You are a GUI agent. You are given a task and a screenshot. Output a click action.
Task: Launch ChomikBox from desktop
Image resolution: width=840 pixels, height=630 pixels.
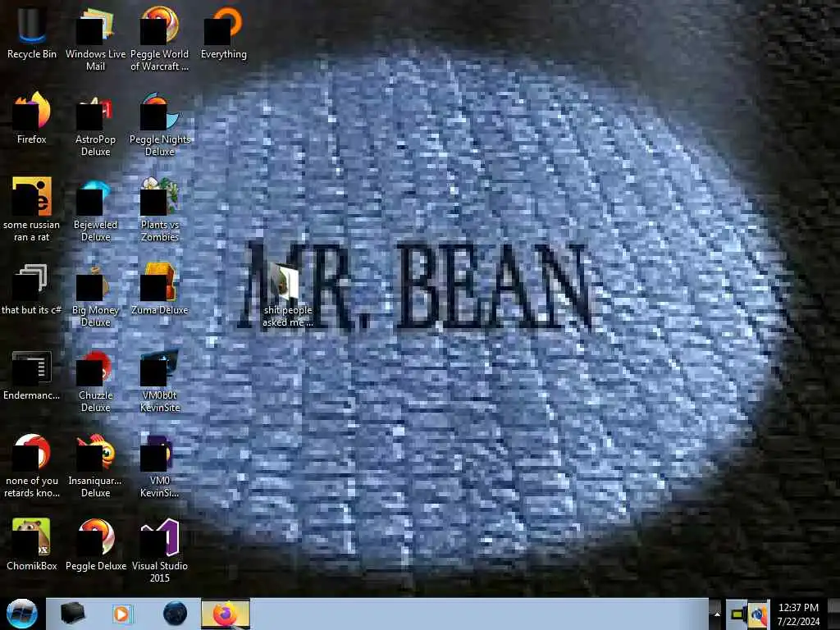[32, 544]
